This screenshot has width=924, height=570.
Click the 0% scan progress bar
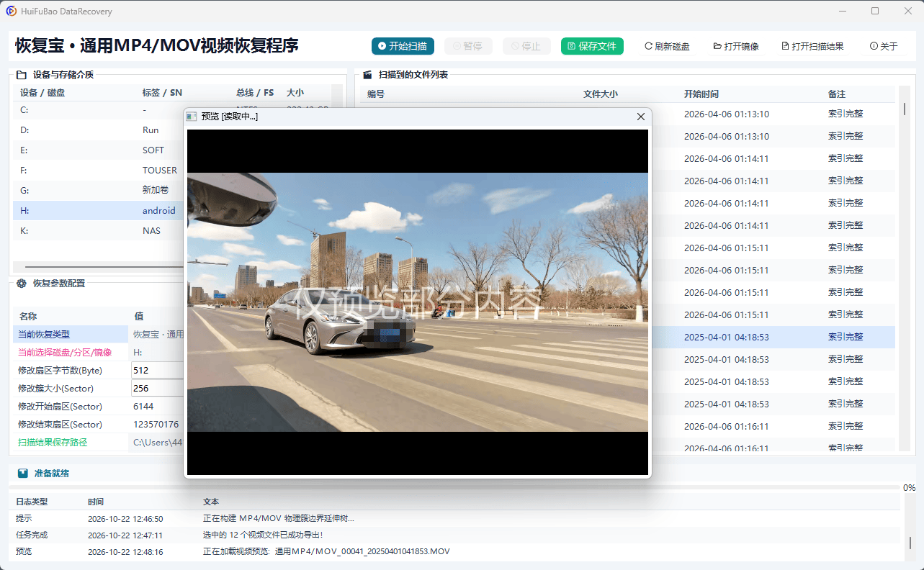click(x=454, y=487)
